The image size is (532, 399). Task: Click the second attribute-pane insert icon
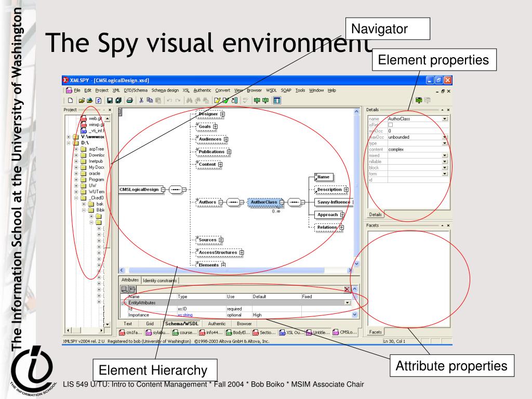tap(132, 289)
